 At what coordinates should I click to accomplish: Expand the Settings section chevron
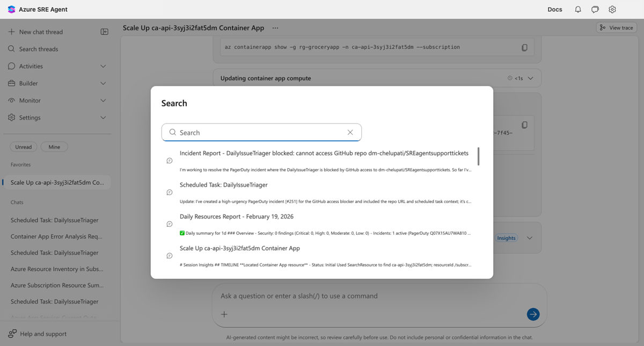click(x=103, y=118)
